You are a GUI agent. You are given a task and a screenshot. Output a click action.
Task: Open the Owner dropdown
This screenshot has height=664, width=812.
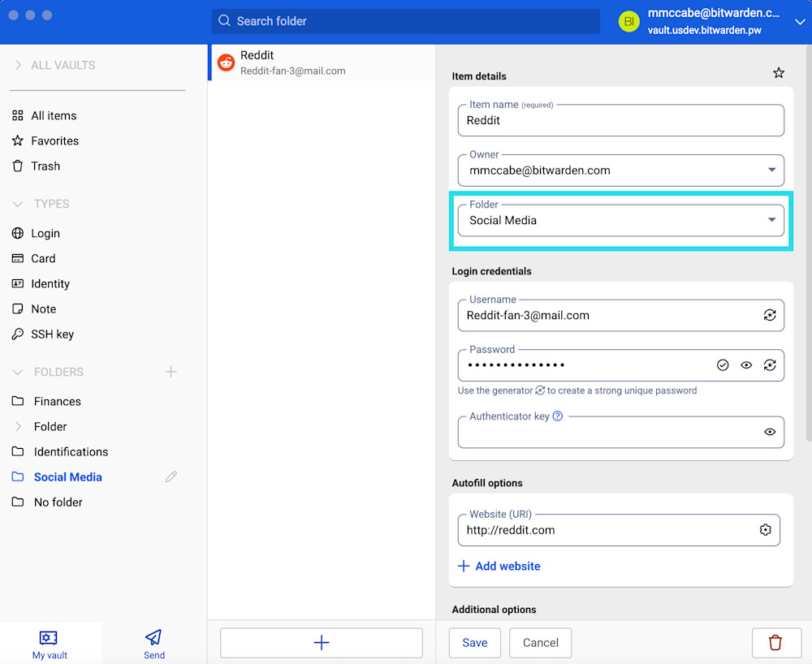click(x=771, y=170)
